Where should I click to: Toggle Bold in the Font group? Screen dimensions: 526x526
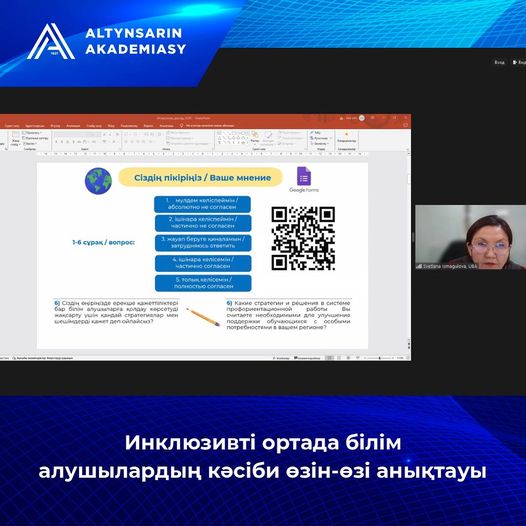tap(57, 142)
